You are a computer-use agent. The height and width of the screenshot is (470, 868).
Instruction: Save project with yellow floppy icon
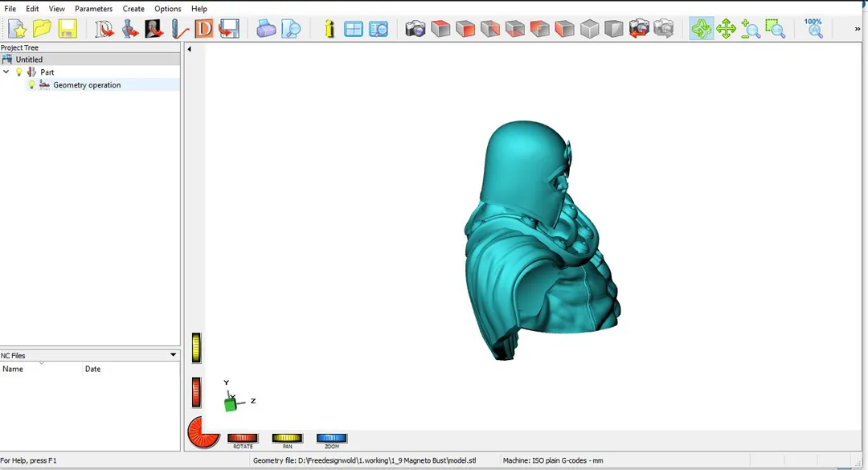point(68,29)
